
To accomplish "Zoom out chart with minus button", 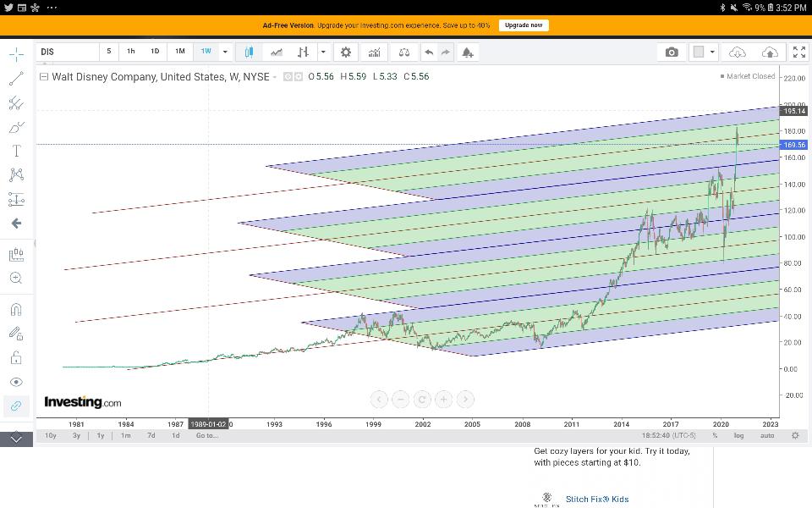I will [x=400, y=399].
